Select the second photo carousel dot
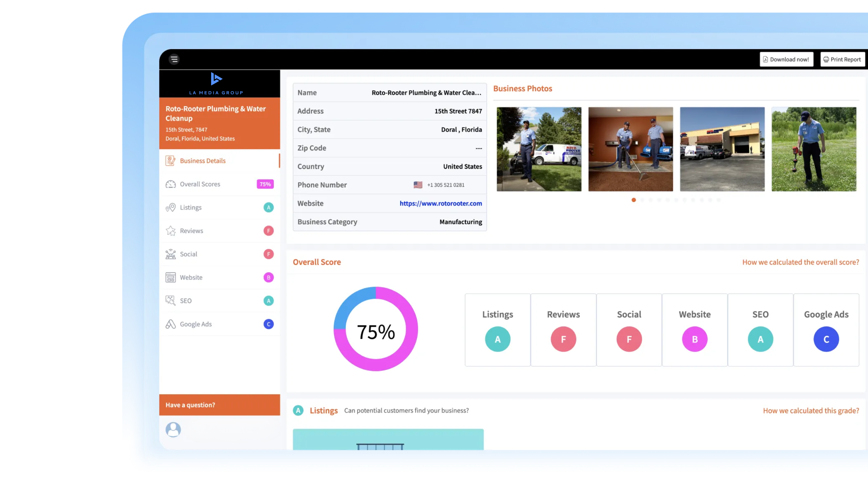The image size is (868, 488). click(642, 200)
